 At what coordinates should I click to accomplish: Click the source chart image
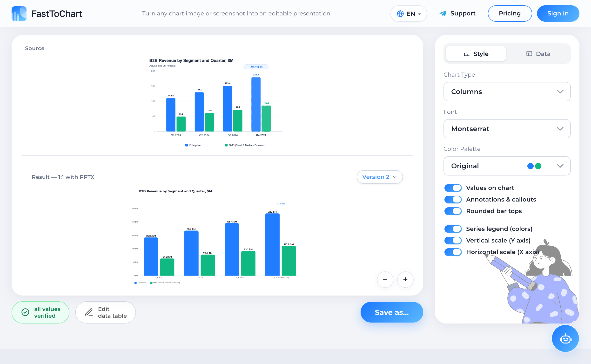(x=215, y=102)
